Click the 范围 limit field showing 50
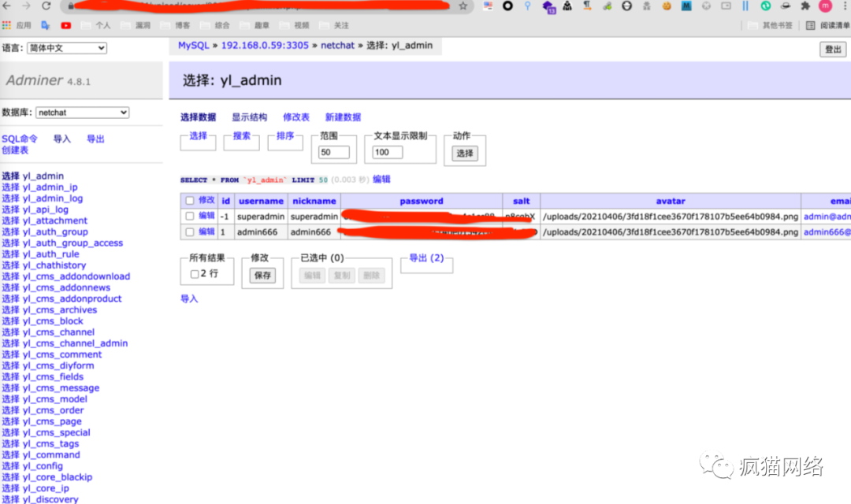The image size is (851, 504). (x=334, y=153)
